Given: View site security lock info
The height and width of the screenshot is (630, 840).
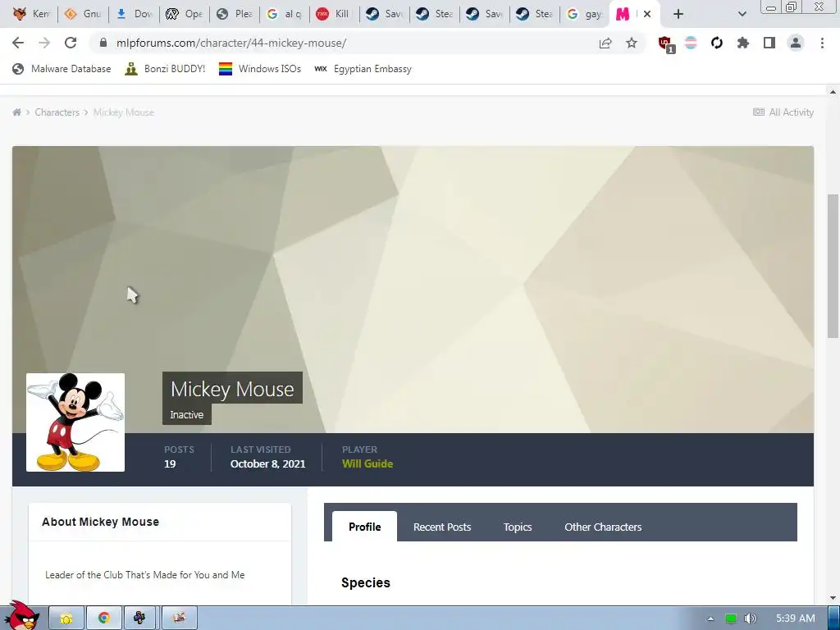Looking at the screenshot, I should click(103, 43).
